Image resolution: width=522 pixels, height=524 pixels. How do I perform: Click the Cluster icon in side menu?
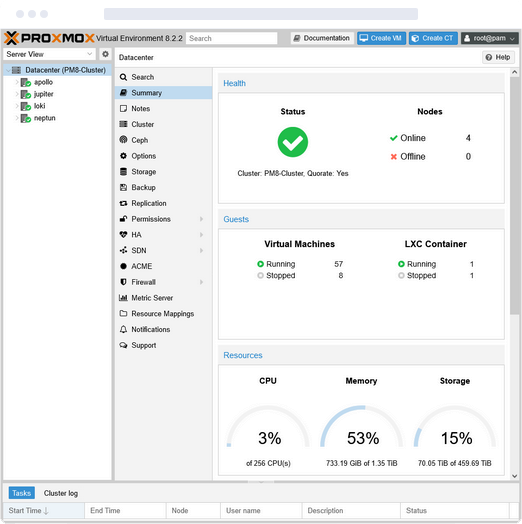[123, 124]
